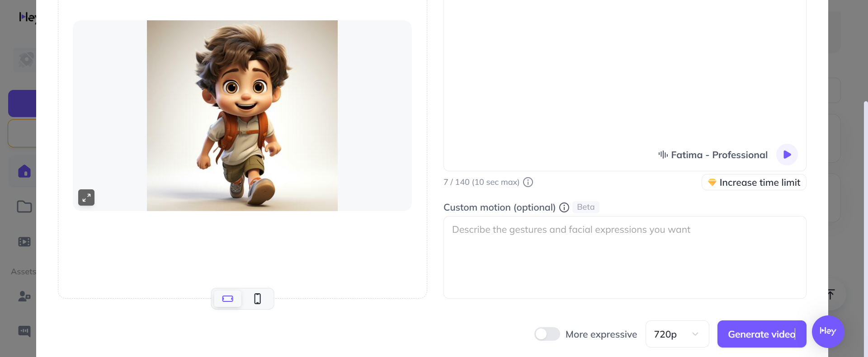Select the portrait orientation option
The width and height of the screenshot is (868, 357).
pyautogui.click(x=257, y=299)
